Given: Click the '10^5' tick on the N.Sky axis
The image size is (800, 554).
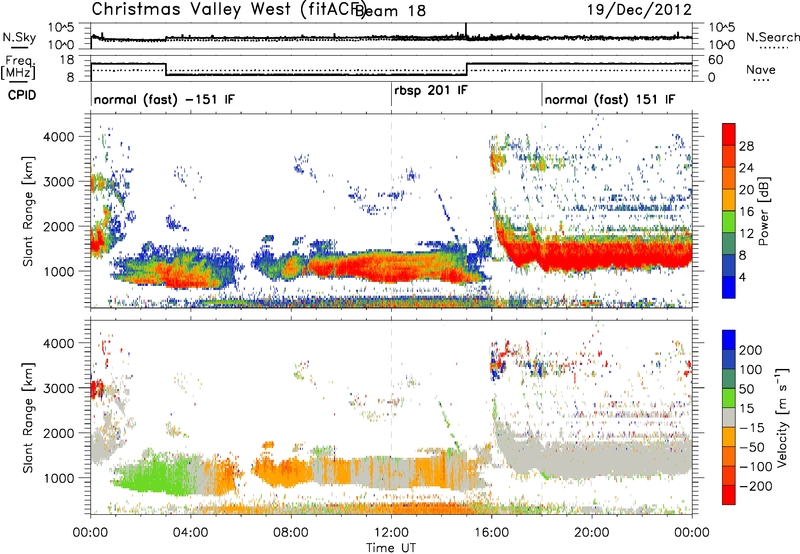Looking at the screenshot, I should pyautogui.click(x=61, y=27).
